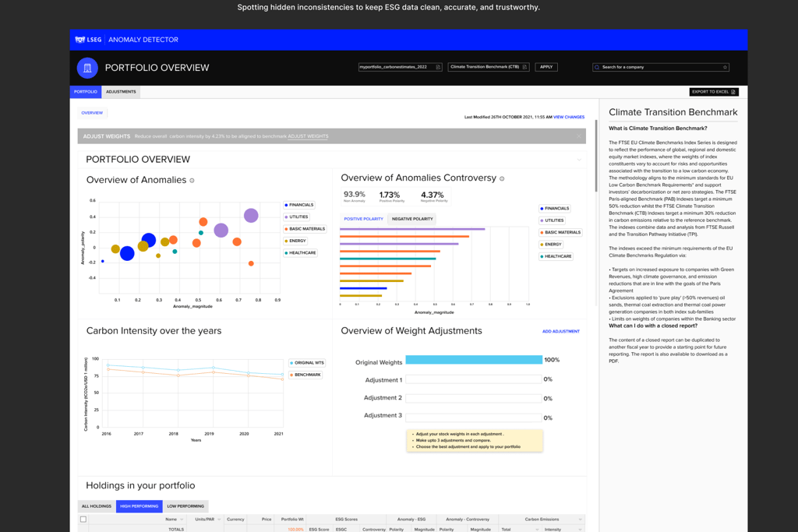The height and width of the screenshot is (532, 798).
Task: Toggle Benchmark legend in carbon intensity chart
Action: [305, 375]
